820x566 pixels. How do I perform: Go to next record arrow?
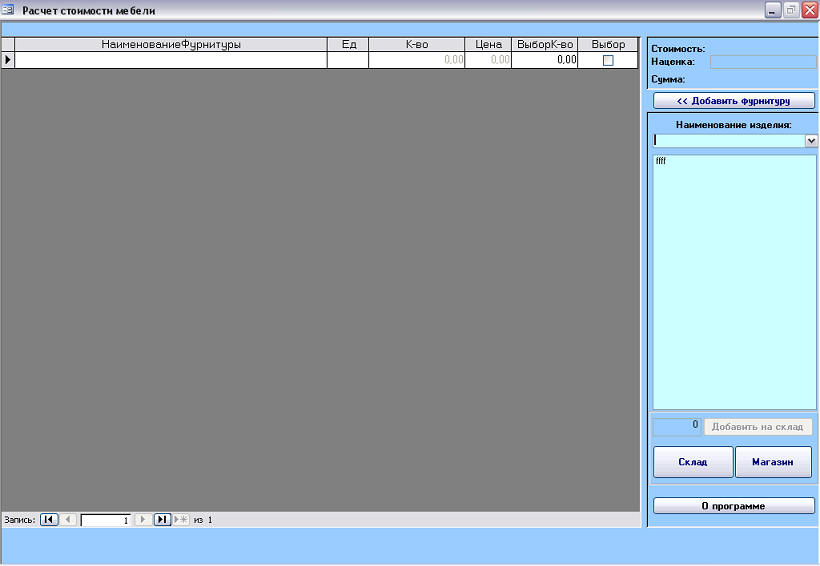(x=142, y=519)
